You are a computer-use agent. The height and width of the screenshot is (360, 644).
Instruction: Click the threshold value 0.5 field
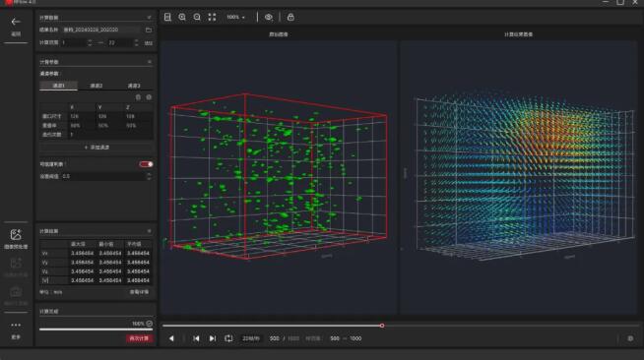coord(103,176)
